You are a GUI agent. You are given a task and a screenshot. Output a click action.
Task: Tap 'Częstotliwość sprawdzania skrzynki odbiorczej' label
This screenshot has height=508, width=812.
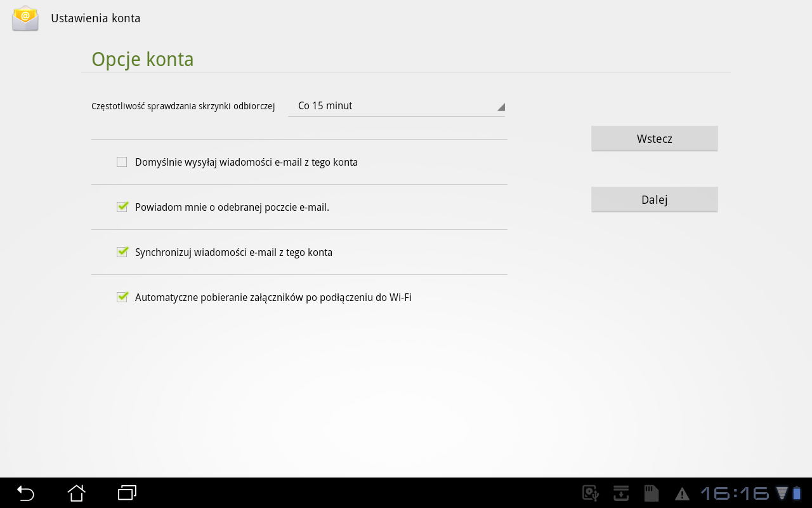(x=183, y=107)
